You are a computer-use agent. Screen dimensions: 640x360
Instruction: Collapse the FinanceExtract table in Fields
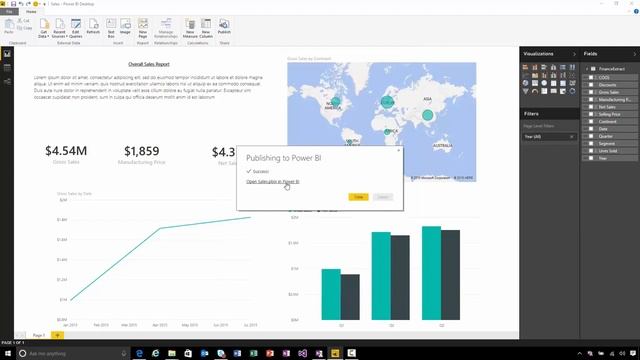587,69
